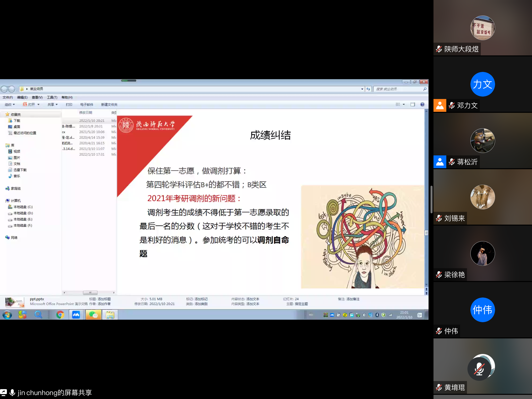
Task: Expand the 共享 dropdown
Action: pos(52,104)
